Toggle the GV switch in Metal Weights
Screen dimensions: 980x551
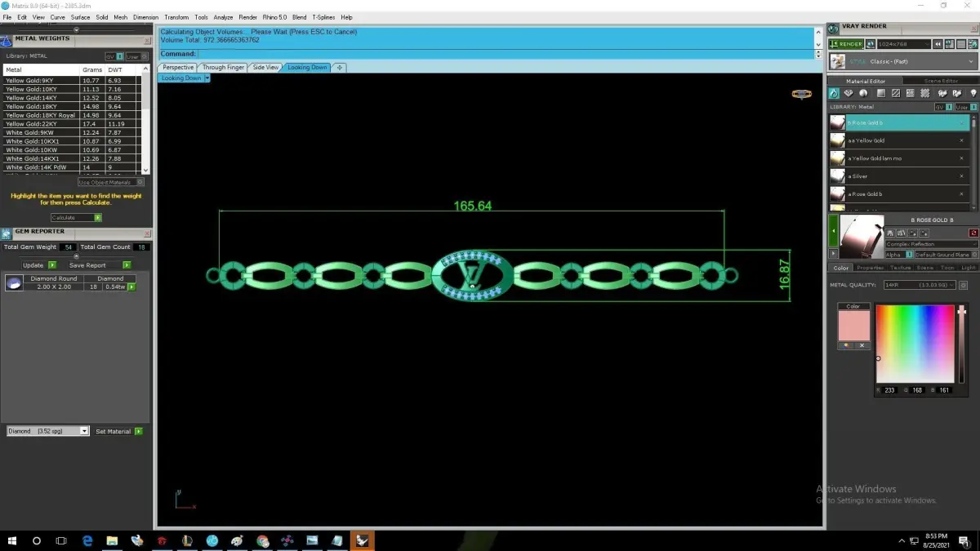[x=114, y=56]
